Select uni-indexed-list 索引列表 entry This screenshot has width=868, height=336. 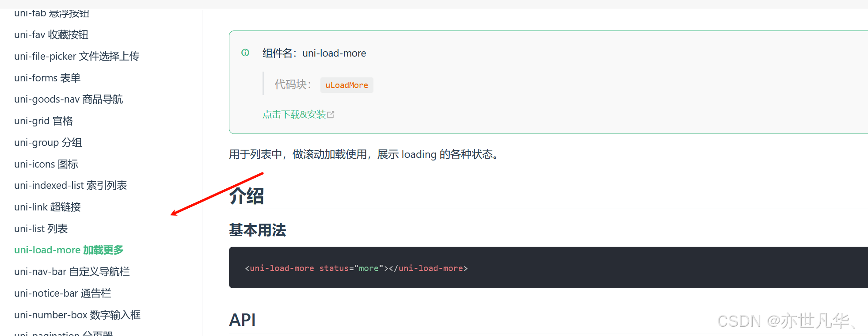71,185
